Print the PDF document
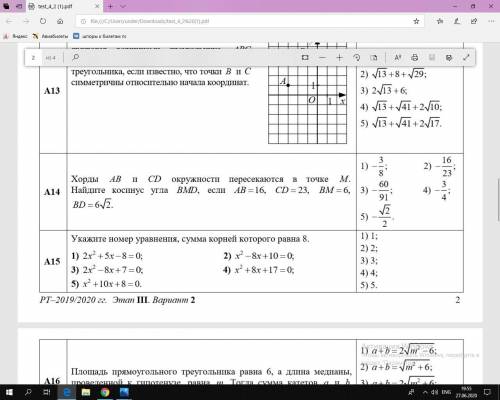 click(415, 58)
